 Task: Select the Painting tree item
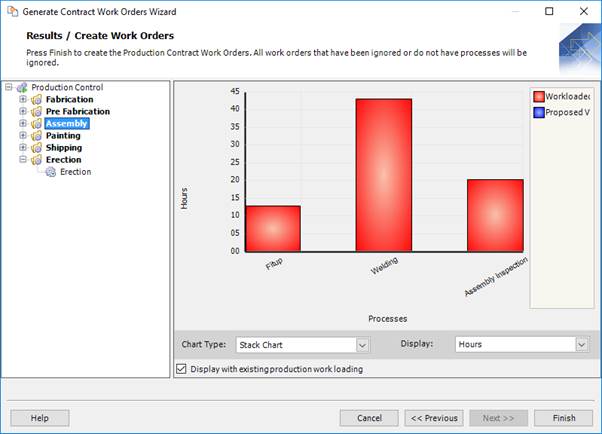(63, 136)
